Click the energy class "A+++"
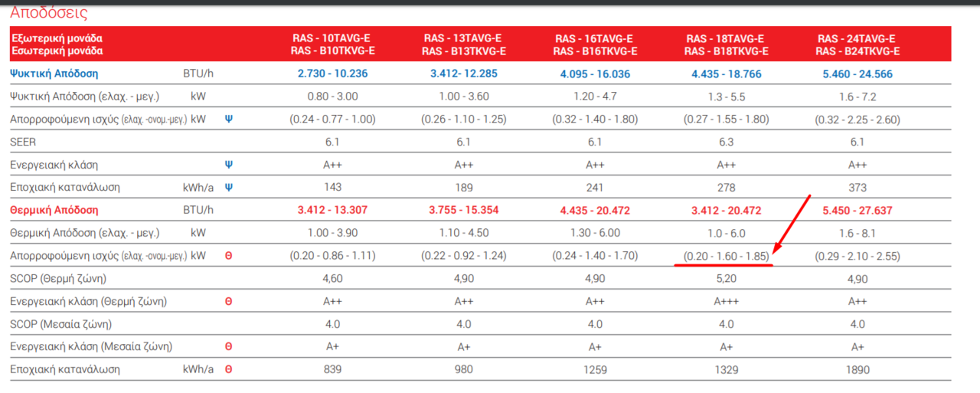Screen dimensions: 980x393 (x=727, y=301)
